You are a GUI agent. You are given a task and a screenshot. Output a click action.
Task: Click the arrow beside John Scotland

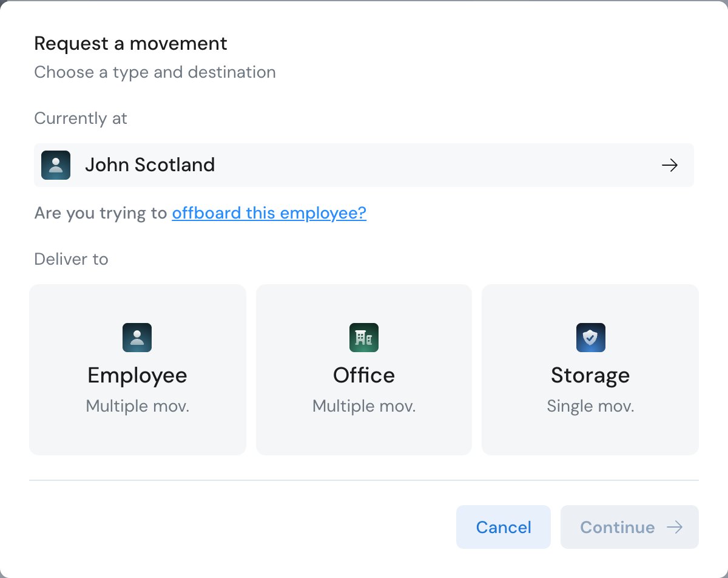[670, 165]
